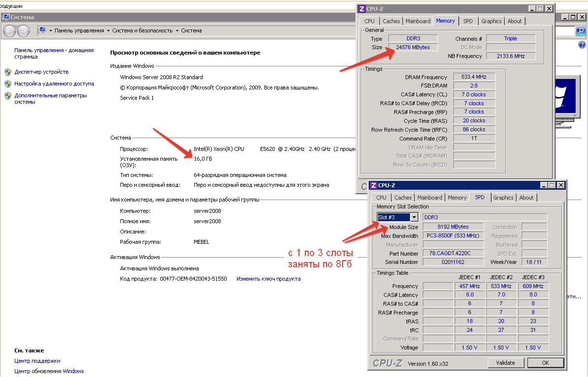Click the Size field showing 24576 MBytes
This screenshot has height=377, width=588.
click(413, 47)
